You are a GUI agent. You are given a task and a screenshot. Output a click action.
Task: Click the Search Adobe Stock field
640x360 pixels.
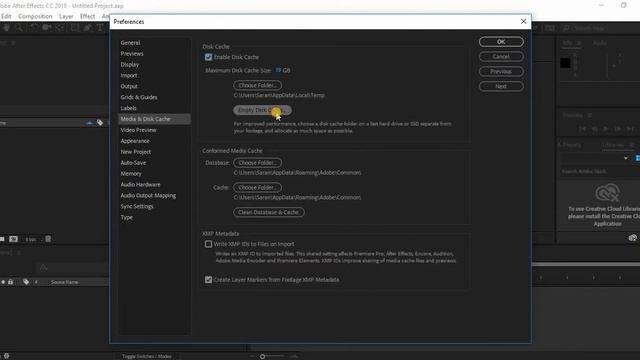tap(584, 171)
